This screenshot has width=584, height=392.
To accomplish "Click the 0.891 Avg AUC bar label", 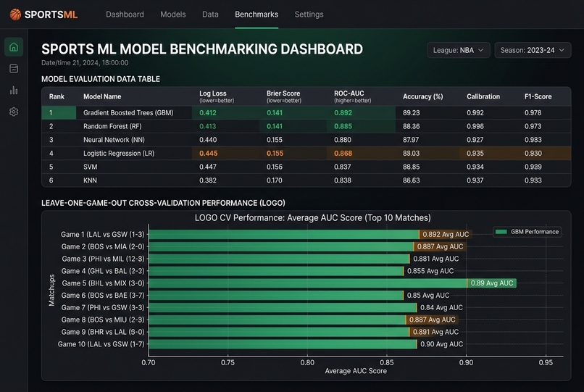I will (435, 332).
